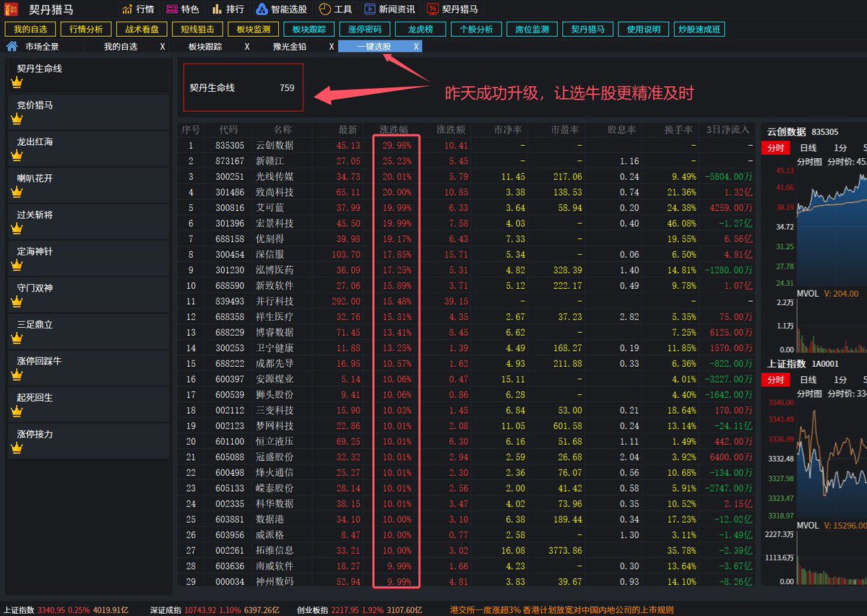Click the 战术看盘 button
This screenshot has width=867, height=616.
142,30
